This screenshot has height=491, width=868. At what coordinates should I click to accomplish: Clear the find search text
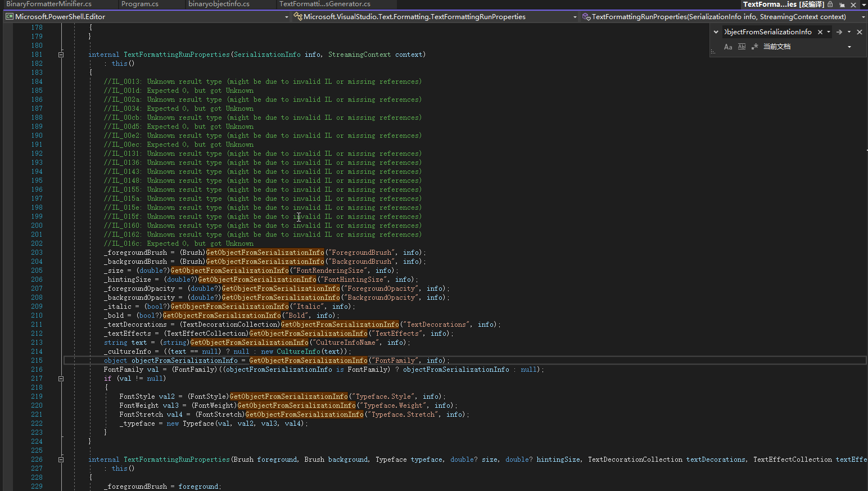pos(820,32)
